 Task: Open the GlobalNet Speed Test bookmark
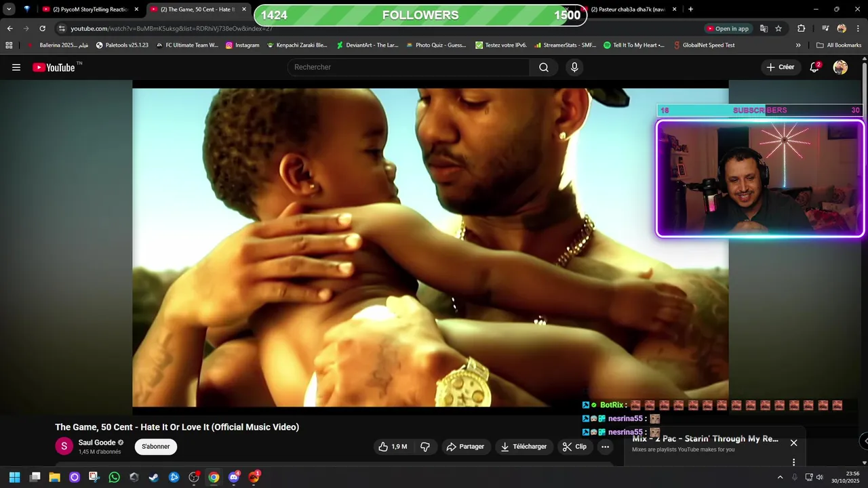(x=704, y=45)
